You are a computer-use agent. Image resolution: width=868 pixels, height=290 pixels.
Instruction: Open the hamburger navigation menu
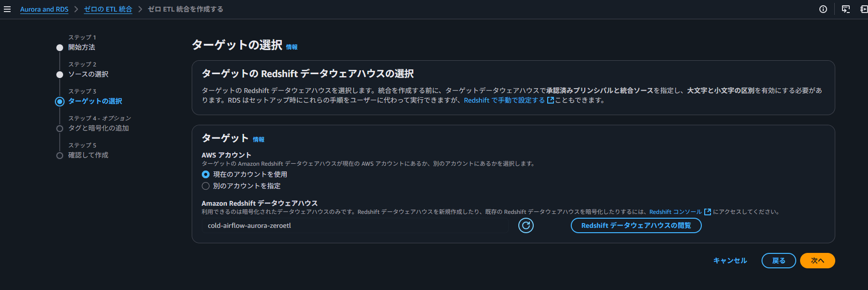7,9
